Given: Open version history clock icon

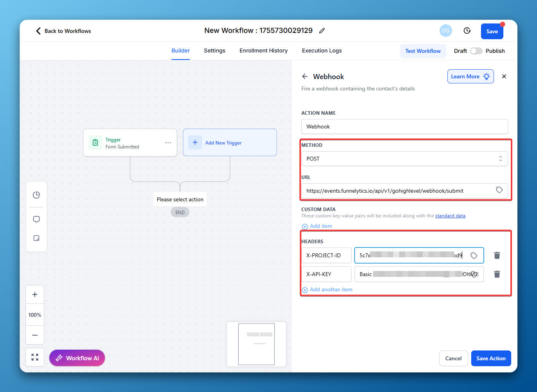Looking at the screenshot, I should click(467, 31).
